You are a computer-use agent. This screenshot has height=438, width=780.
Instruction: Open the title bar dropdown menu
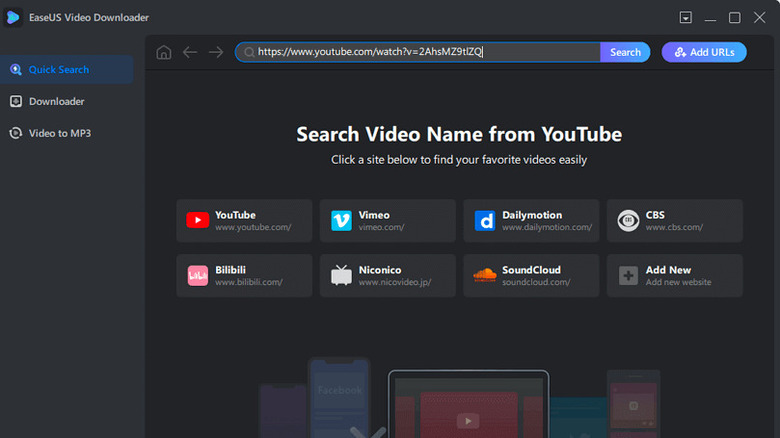(x=685, y=18)
